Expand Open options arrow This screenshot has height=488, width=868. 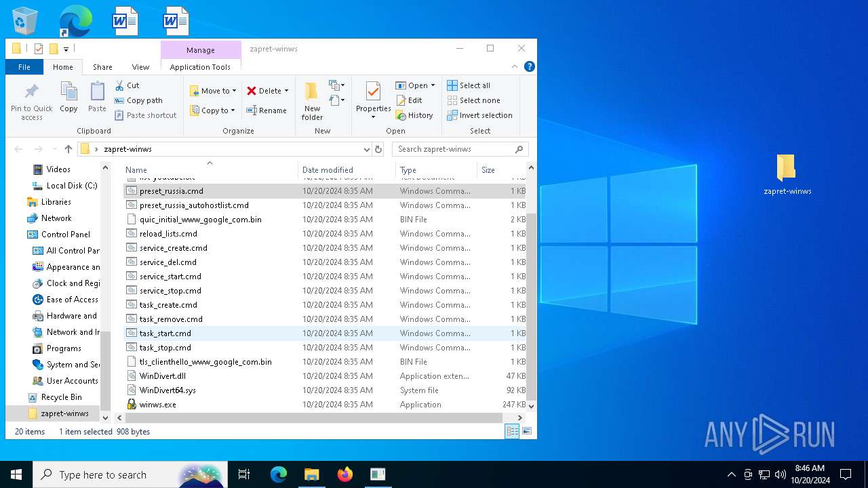coord(433,85)
